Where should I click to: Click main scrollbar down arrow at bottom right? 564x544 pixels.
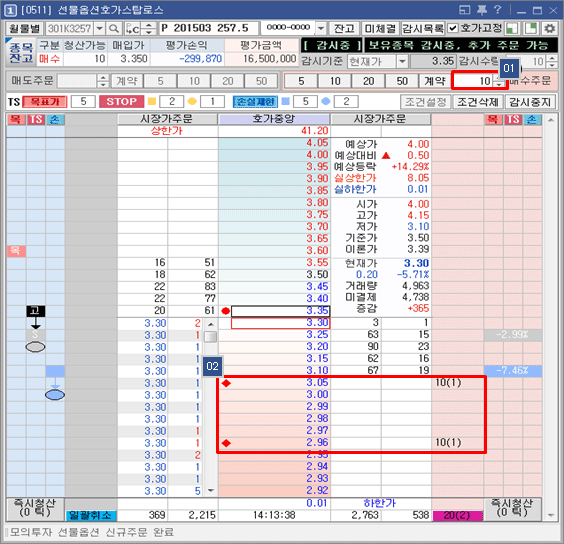click(x=551, y=516)
